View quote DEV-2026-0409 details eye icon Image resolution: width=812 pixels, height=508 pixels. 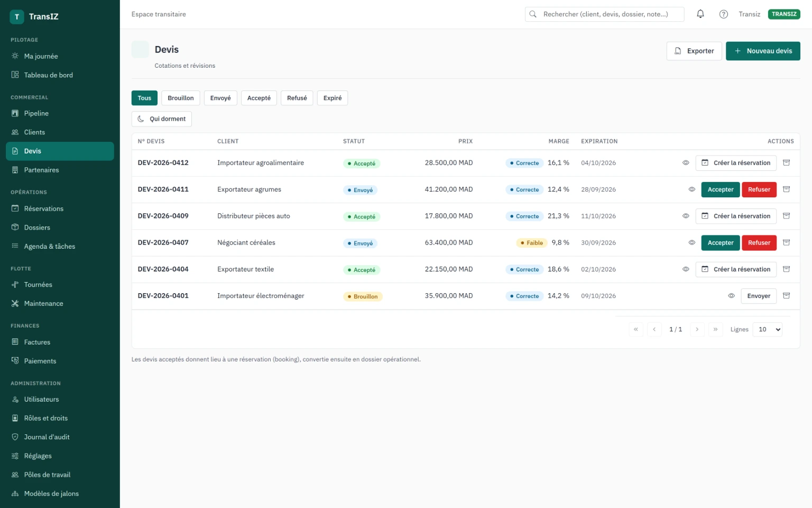686,216
